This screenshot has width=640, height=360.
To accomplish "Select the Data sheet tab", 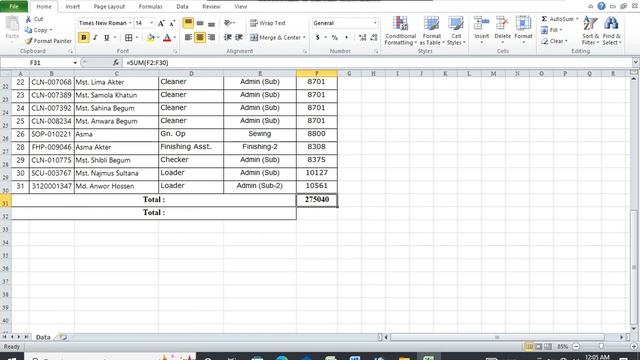I will [x=43, y=337].
